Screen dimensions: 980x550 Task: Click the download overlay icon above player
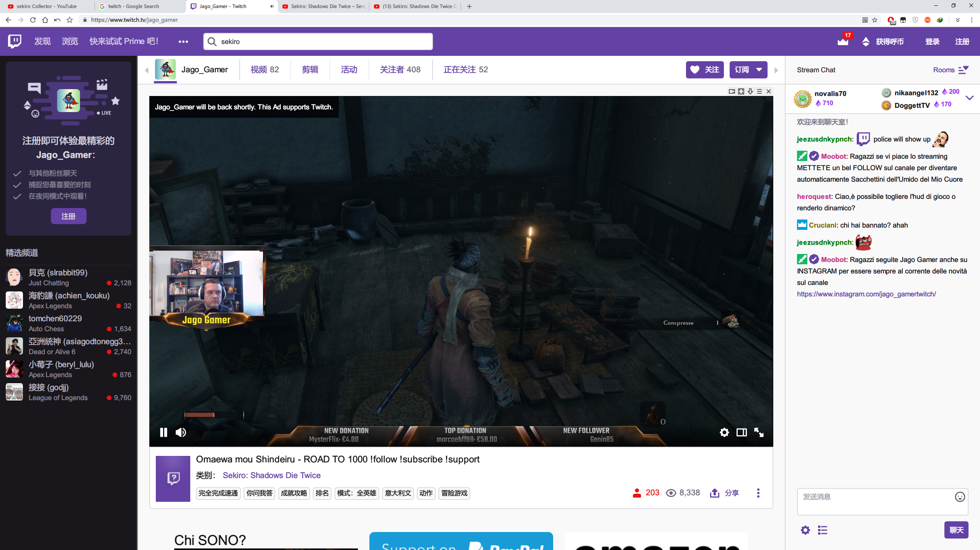(750, 91)
